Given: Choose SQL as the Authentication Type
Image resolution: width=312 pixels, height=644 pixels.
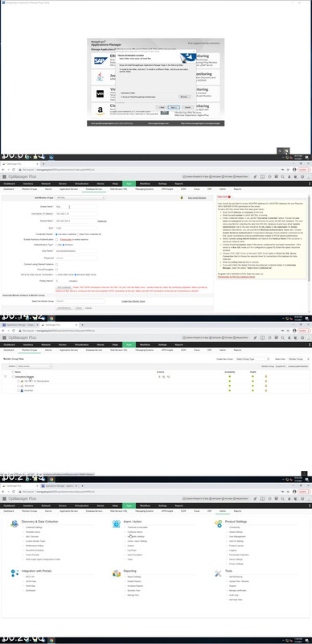Looking at the screenshot, I should point(56,245).
